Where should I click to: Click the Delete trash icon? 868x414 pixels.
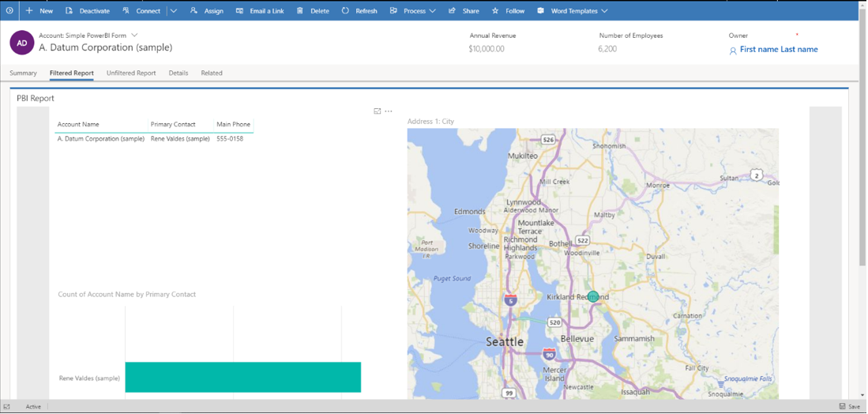coord(299,10)
